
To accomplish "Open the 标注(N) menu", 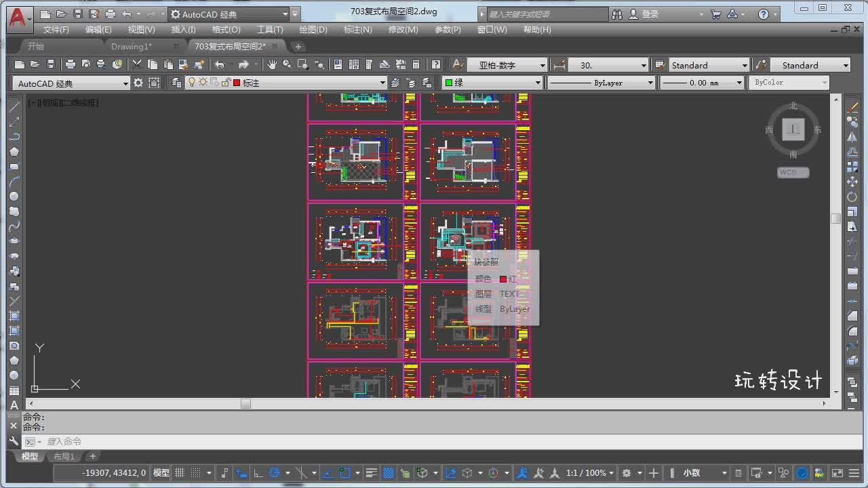I will [x=357, y=30].
